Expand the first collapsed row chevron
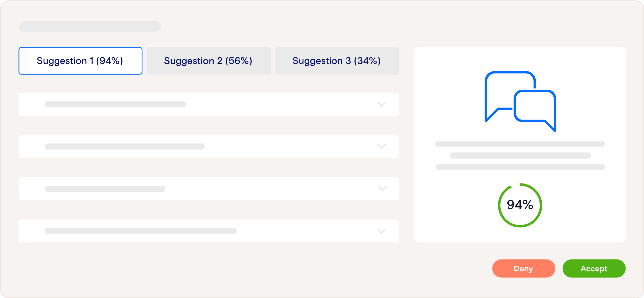 381,104
